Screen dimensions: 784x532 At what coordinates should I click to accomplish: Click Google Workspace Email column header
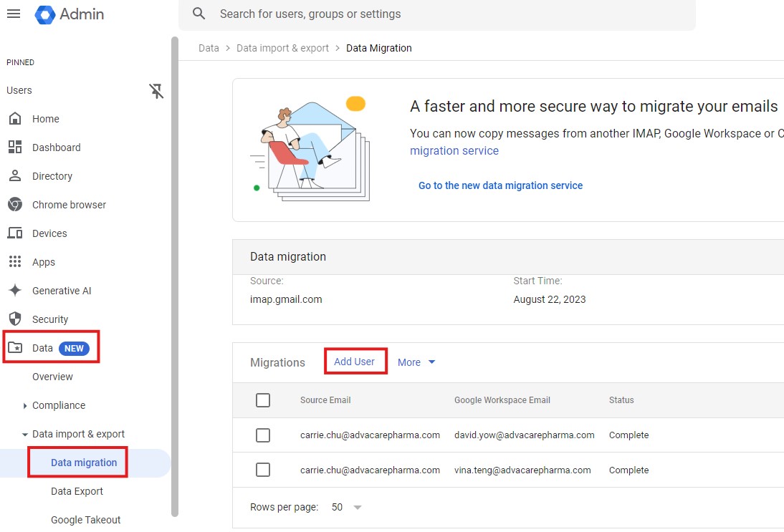pyautogui.click(x=502, y=400)
